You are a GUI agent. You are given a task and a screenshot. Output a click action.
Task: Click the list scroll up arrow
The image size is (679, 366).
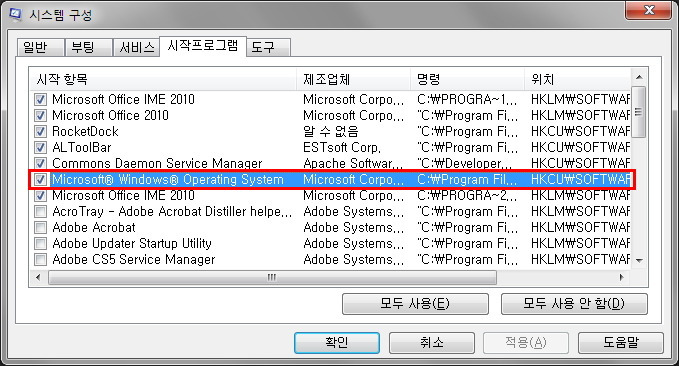639,78
